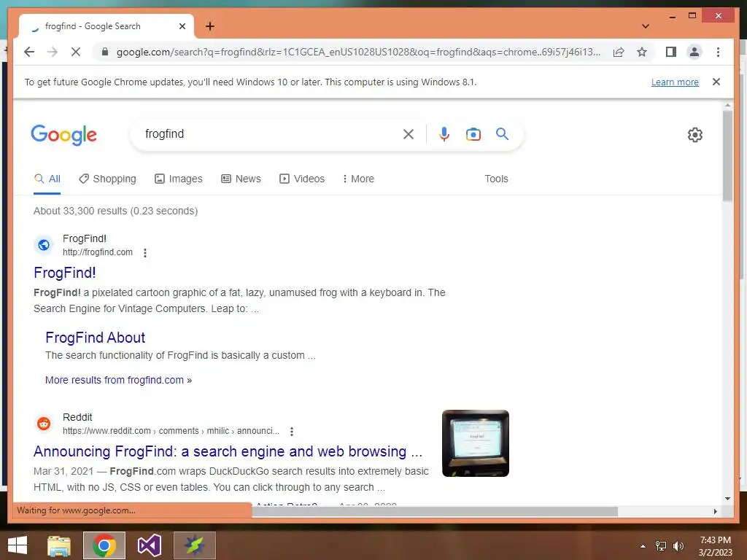Submit search with magnifying glass button
747x560 pixels.
(x=502, y=134)
